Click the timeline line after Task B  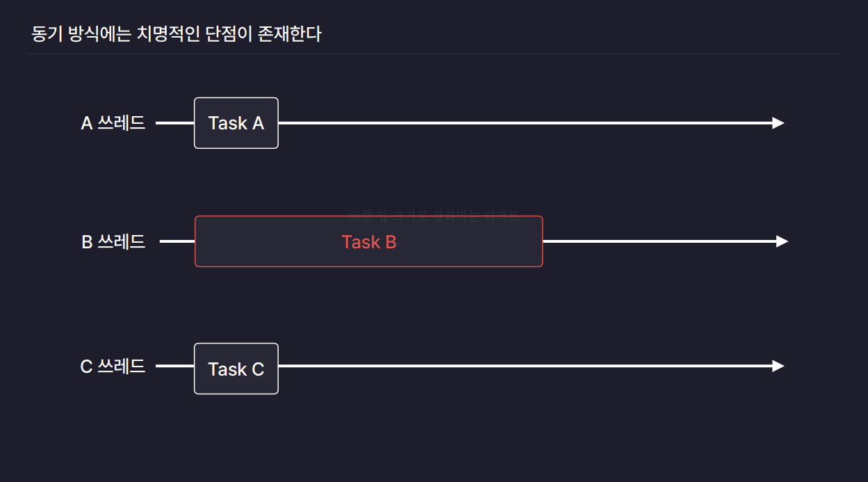(660, 241)
